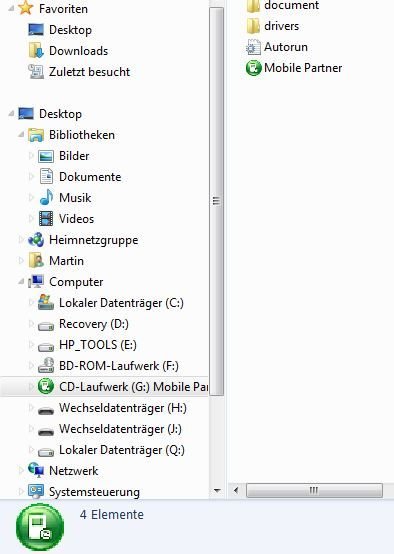Select Recovery (D:) in the navigation tree
Screen dimensions: 394x554
click(x=94, y=324)
